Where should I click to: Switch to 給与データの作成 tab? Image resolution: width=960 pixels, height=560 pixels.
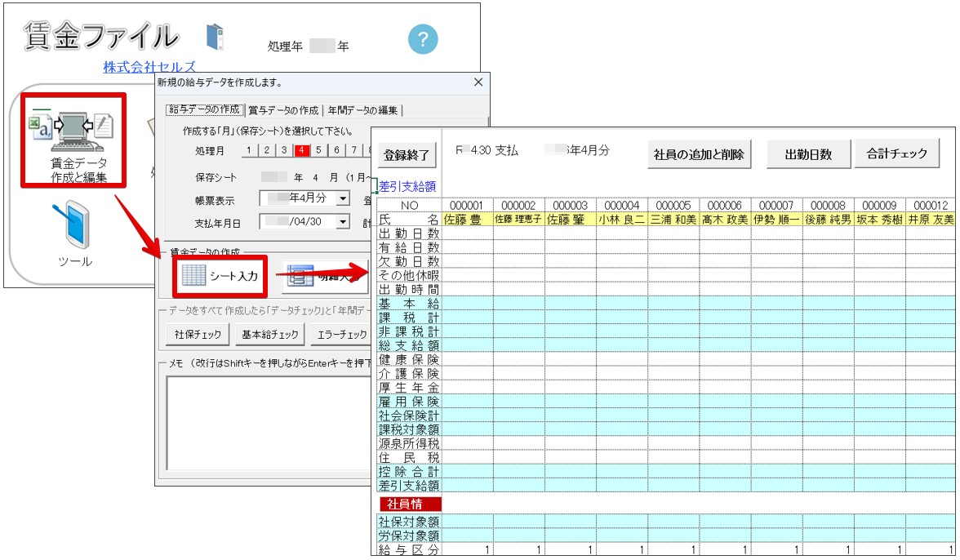click(x=204, y=109)
